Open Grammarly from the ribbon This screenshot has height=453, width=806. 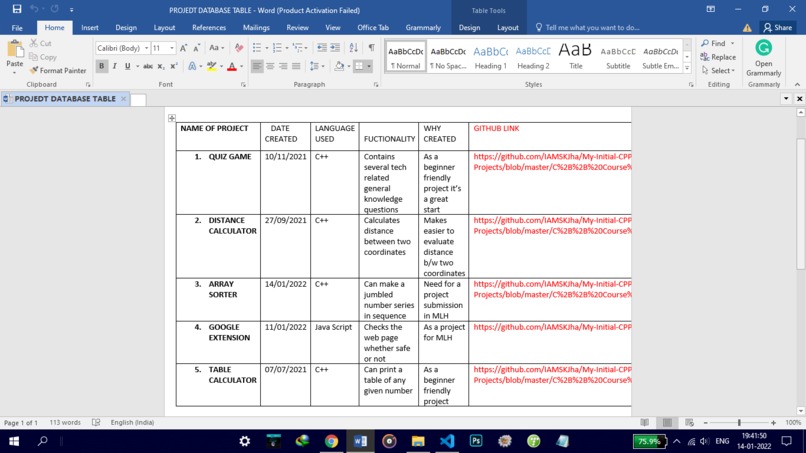[763, 58]
